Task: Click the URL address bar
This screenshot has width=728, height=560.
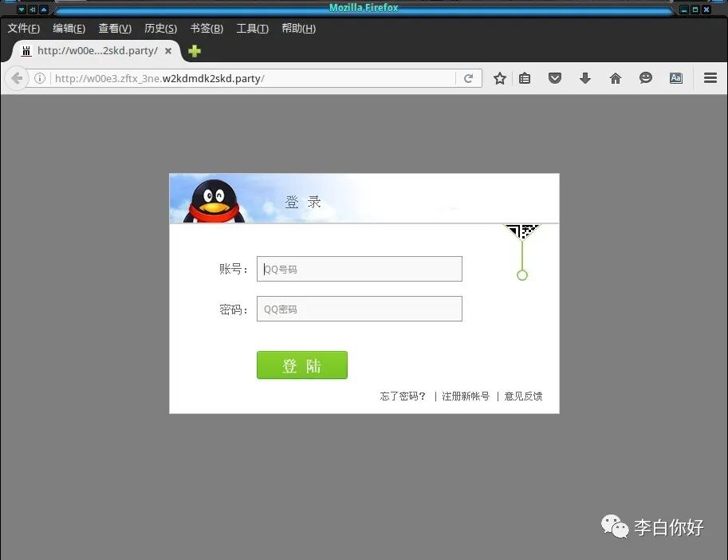Action: [x=253, y=78]
